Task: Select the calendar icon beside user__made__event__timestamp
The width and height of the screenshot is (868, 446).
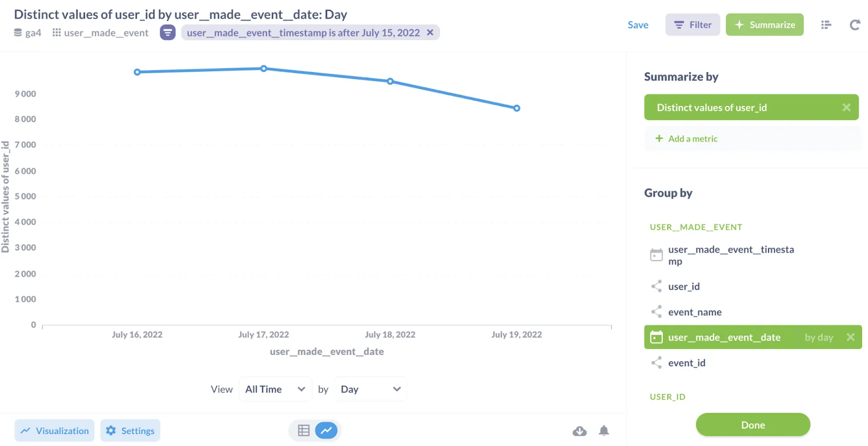Action: coord(656,254)
